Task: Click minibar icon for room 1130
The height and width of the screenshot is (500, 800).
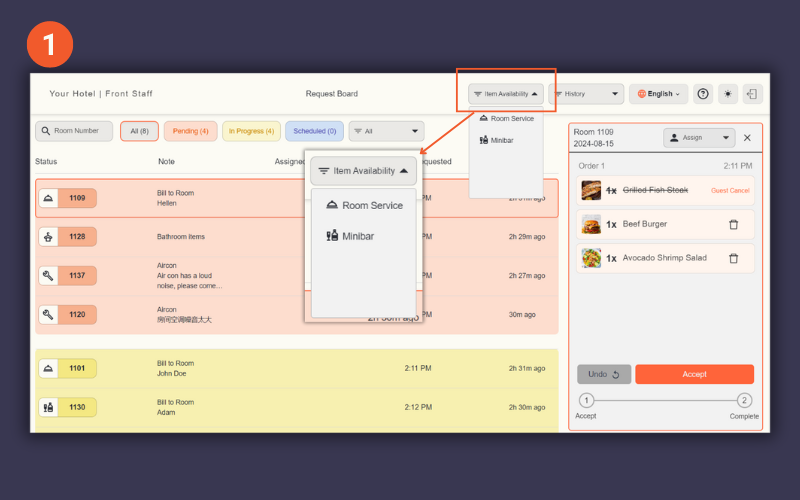Action: click(x=48, y=407)
